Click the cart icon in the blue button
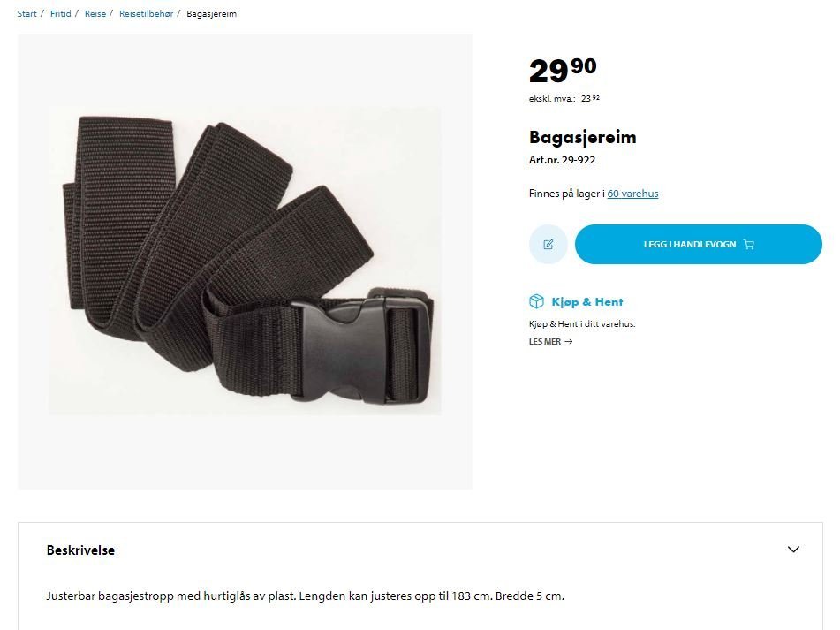Image resolution: width=840 pixels, height=630 pixels. (749, 244)
